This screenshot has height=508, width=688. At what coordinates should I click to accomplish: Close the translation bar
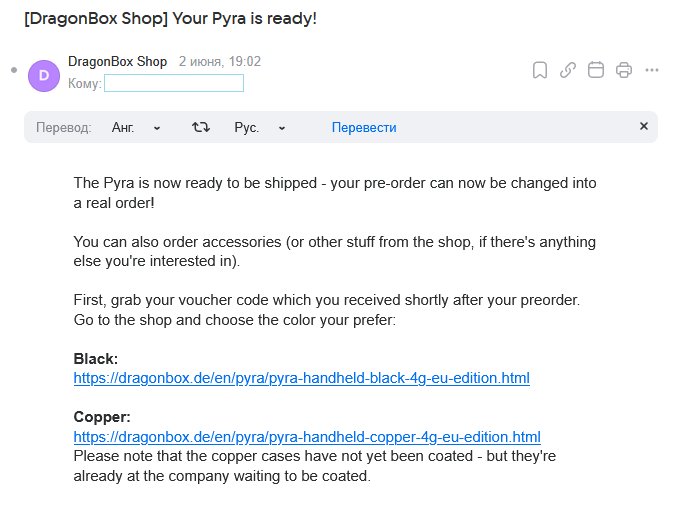[x=644, y=127]
